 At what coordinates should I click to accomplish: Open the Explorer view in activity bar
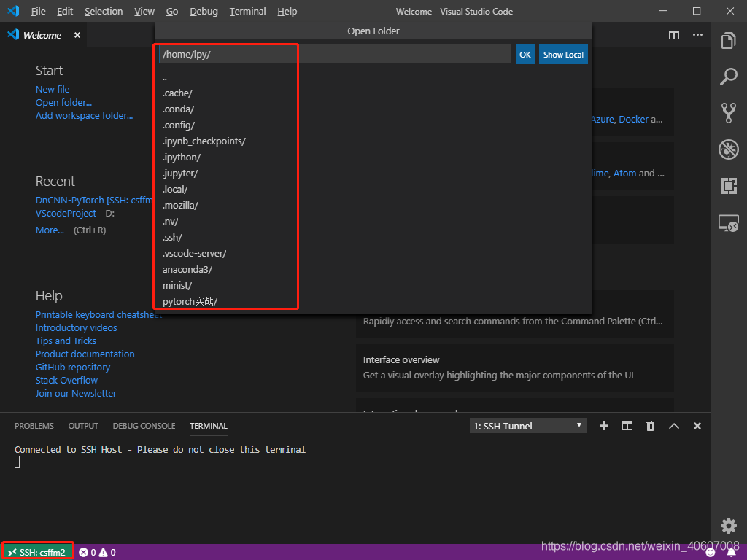coord(728,41)
